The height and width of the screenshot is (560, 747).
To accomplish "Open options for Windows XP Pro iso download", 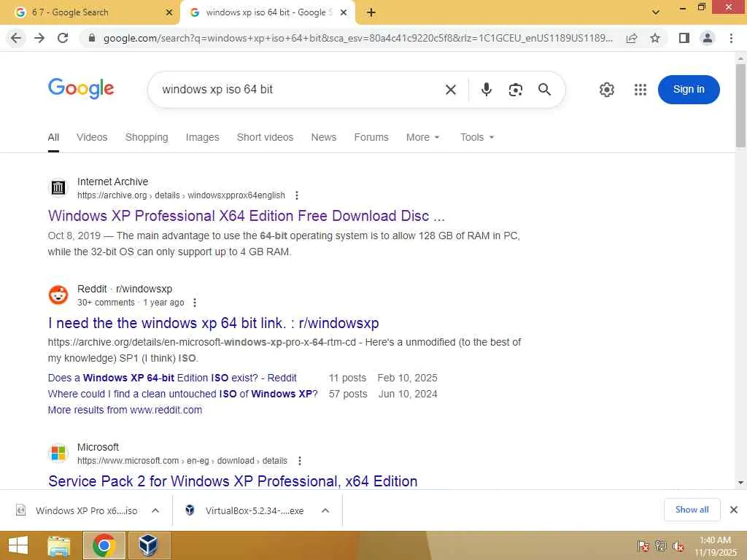I will (155, 511).
